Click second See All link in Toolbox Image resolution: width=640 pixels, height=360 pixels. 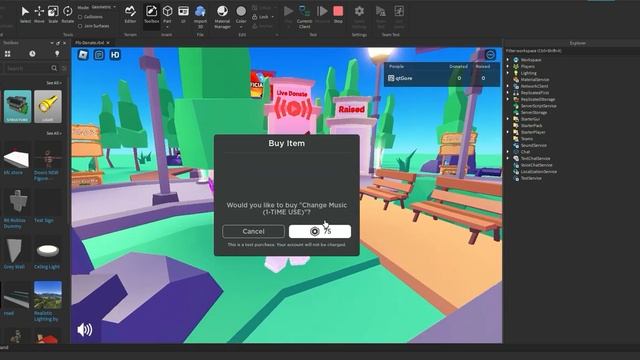coord(54,133)
